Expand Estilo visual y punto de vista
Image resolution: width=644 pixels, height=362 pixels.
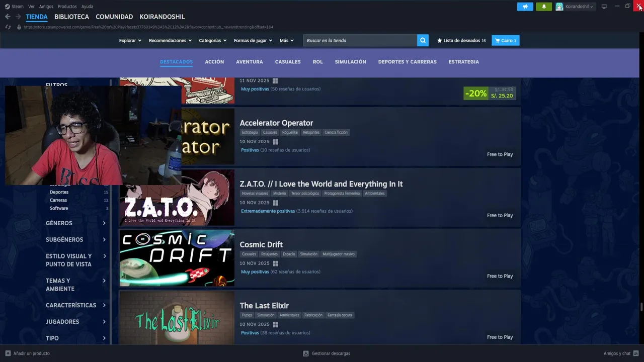[x=76, y=260]
